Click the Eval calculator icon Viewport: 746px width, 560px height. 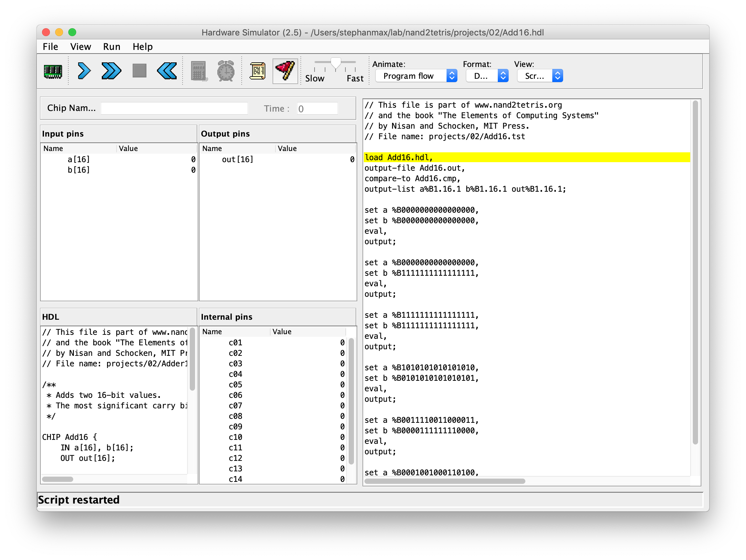(x=199, y=71)
